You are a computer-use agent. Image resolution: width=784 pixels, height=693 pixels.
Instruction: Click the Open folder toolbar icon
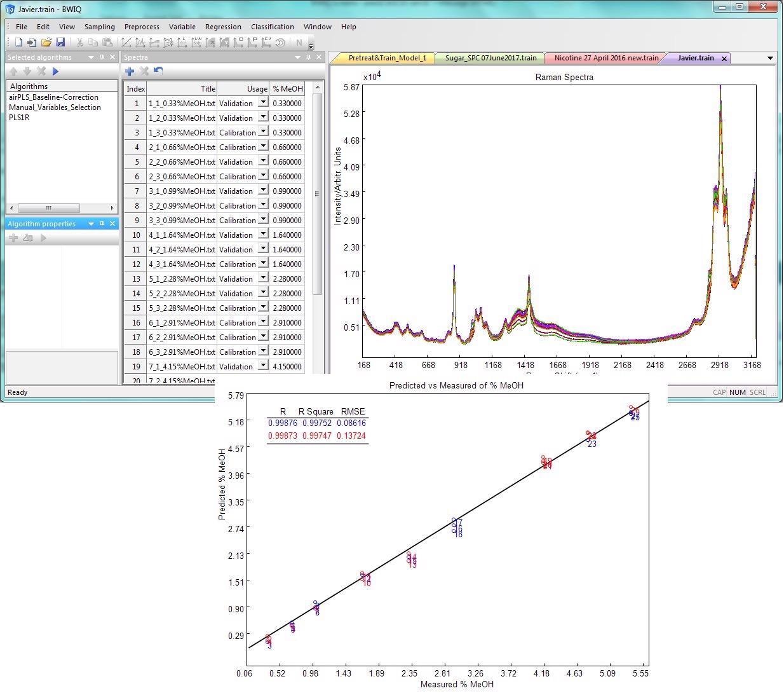coord(46,43)
